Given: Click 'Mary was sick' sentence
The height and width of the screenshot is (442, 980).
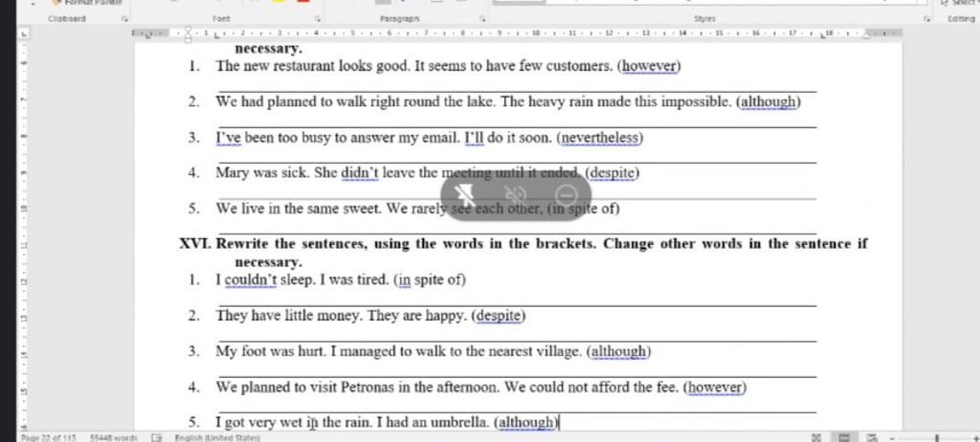Looking at the screenshot, I should tap(262, 173).
